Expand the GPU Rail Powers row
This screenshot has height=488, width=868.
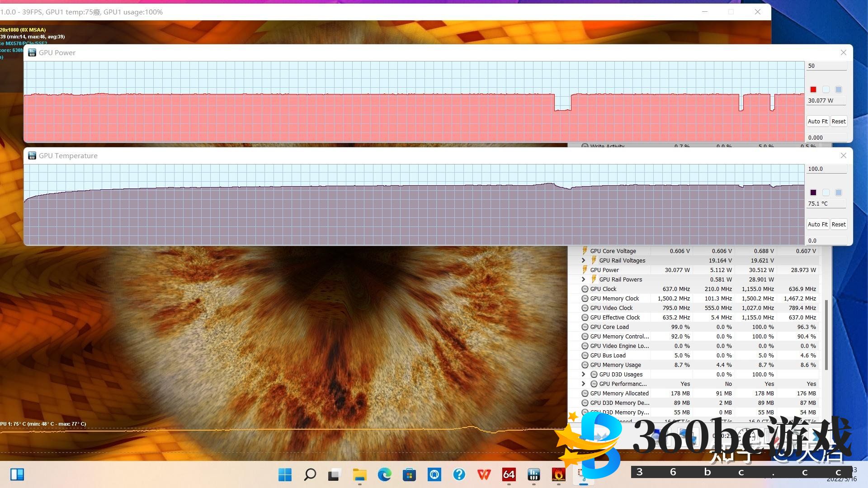tap(583, 279)
